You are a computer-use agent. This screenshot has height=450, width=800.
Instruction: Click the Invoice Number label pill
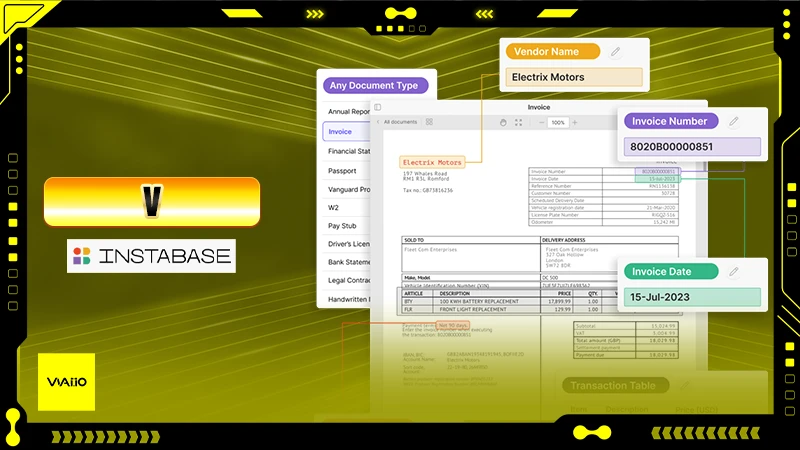tap(671, 121)
